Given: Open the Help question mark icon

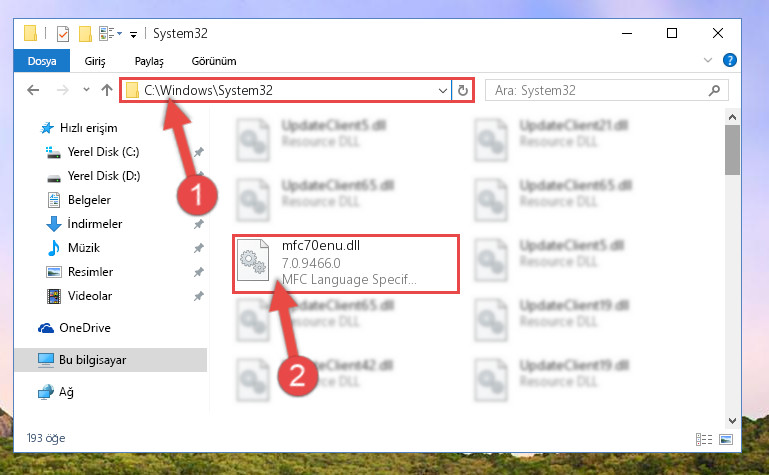Looking at the screenshot, I should pyautogui.click(x=729, y=60).
